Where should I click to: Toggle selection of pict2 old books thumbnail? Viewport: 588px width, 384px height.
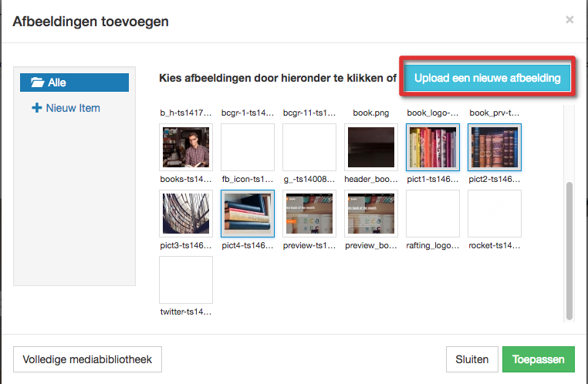pyautogui.click(x=494, y=147)
